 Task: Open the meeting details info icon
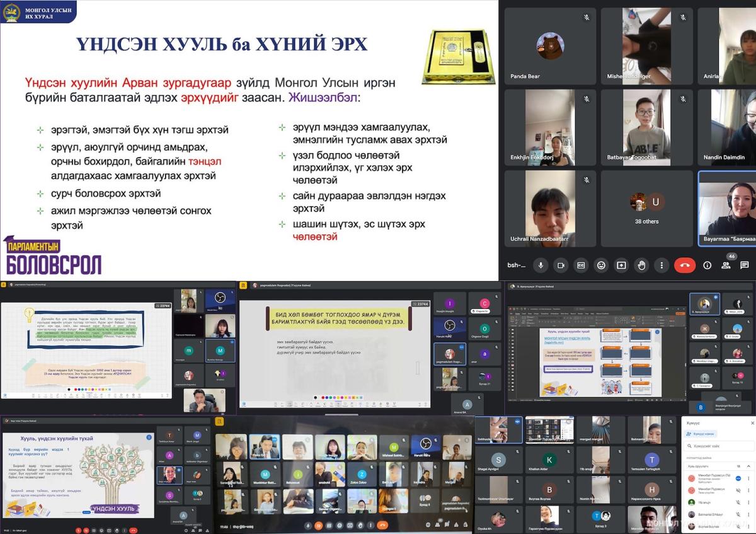707,265
